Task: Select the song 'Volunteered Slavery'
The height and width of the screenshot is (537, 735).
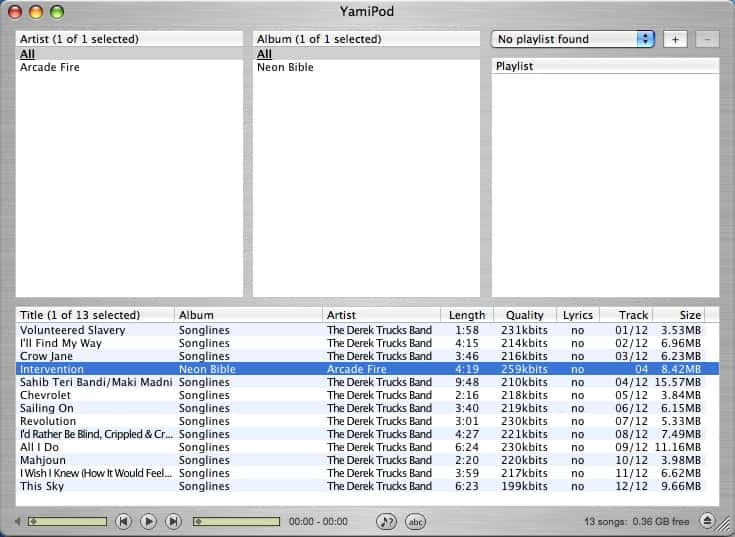Action: pyautogui.click(x=73, y=330)
